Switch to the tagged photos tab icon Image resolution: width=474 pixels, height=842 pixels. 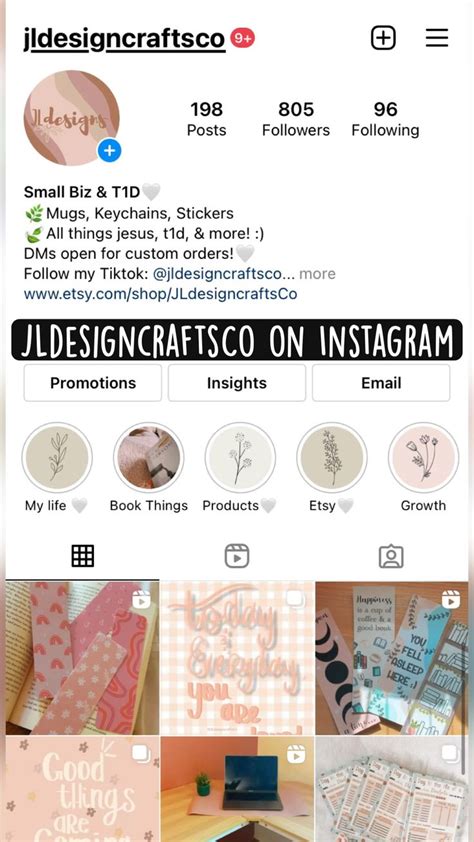tap(391, 556)
